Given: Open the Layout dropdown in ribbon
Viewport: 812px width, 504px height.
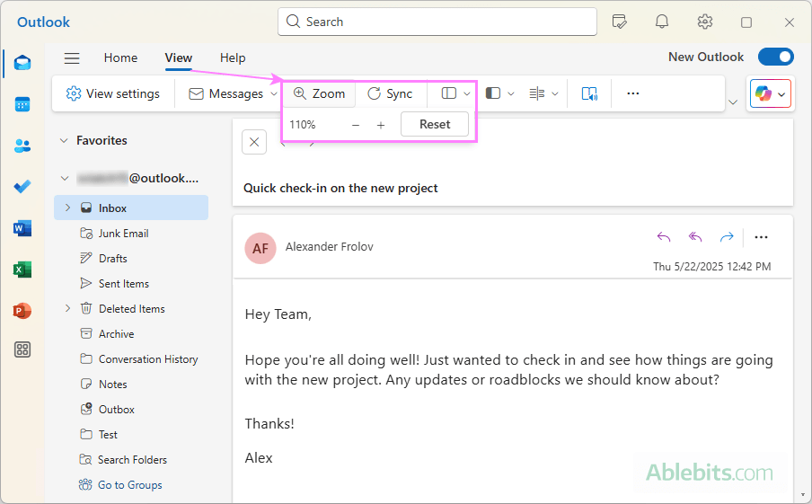Looking at the screenshot, I should pyautogui.click(x=455, y=93).
